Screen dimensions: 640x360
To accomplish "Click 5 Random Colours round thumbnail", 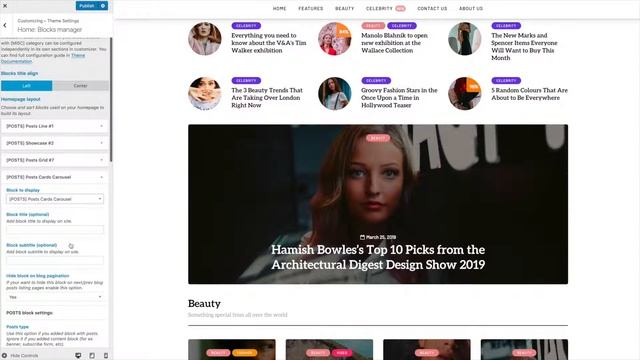I will [x=464, y=93].
